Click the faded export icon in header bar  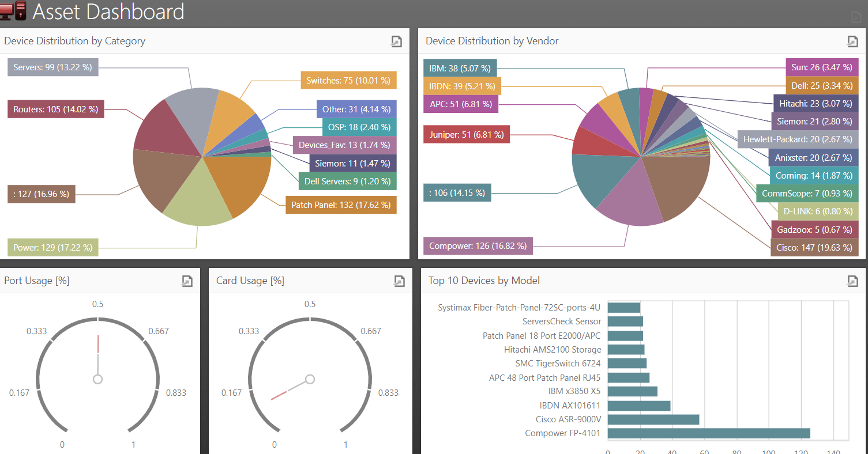856,17
